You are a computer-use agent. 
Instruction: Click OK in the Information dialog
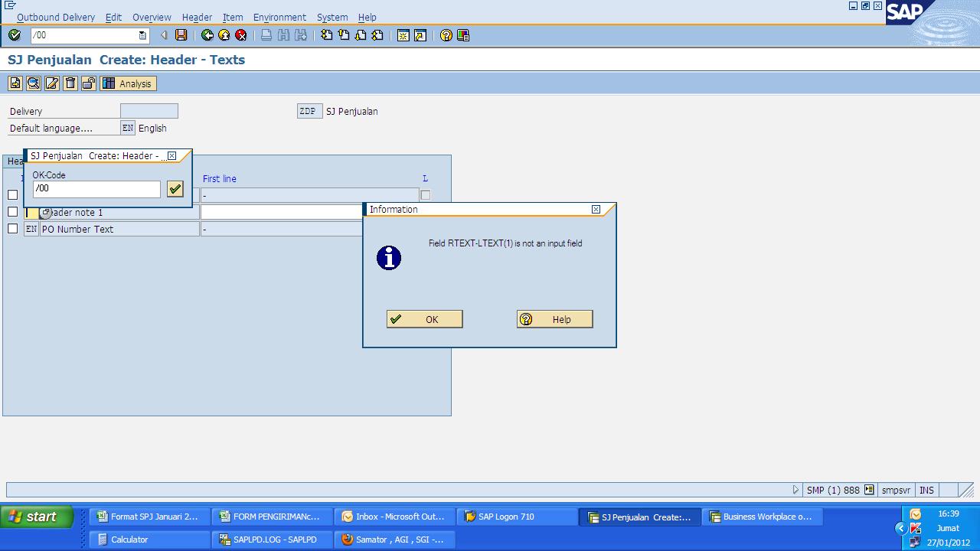tap(425, 319)
